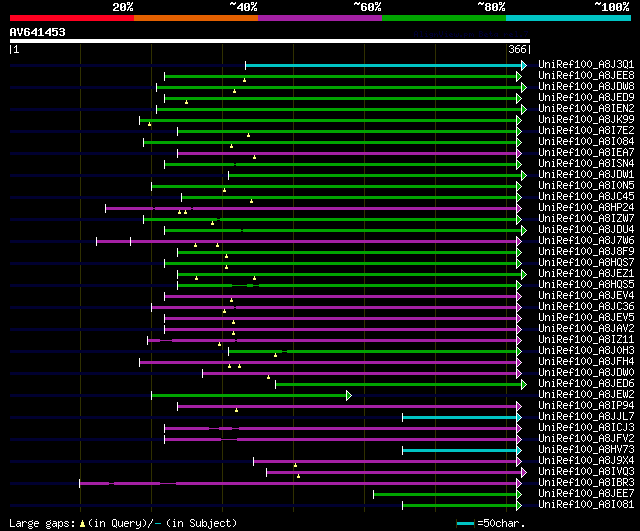
Task: Click the orange ~40% identity legend segment
Action: (196, 18)
